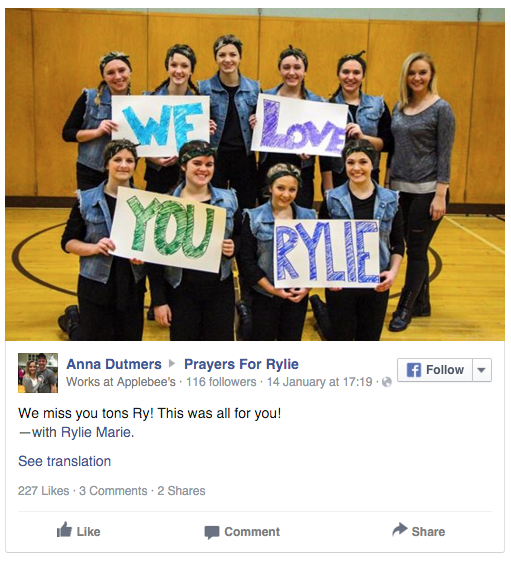Click the Like text label
The image size is (511, 563).
tap(88, 532)
